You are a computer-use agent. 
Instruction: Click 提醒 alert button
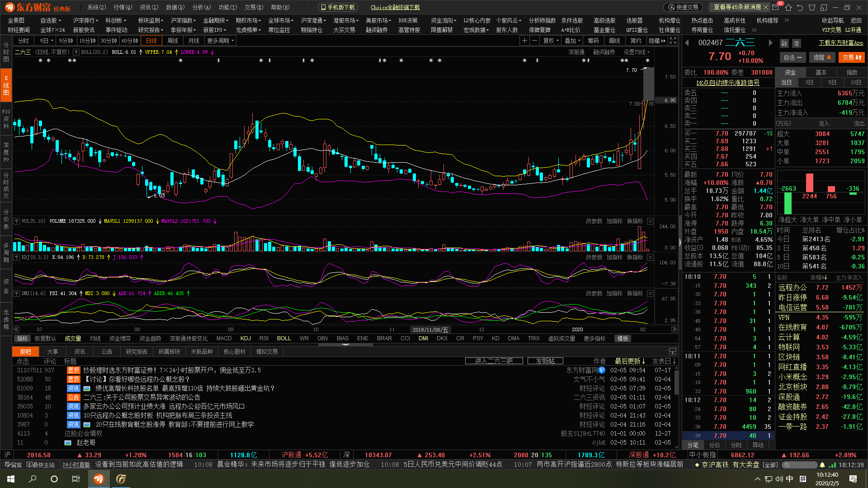(822, 57)
